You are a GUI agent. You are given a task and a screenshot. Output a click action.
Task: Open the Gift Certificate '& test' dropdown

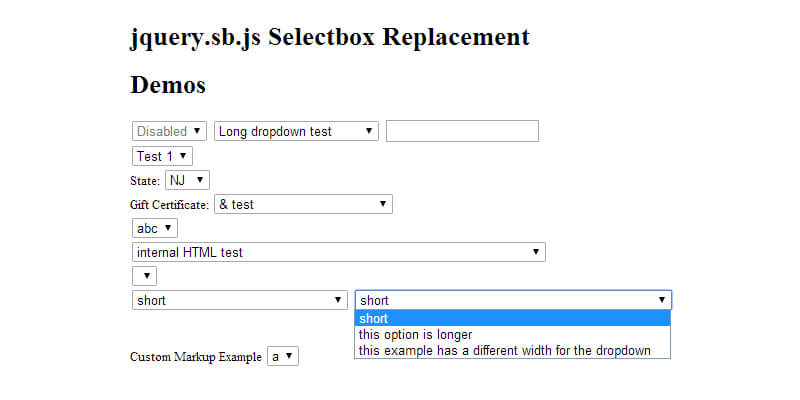click(x=303, y=204)
